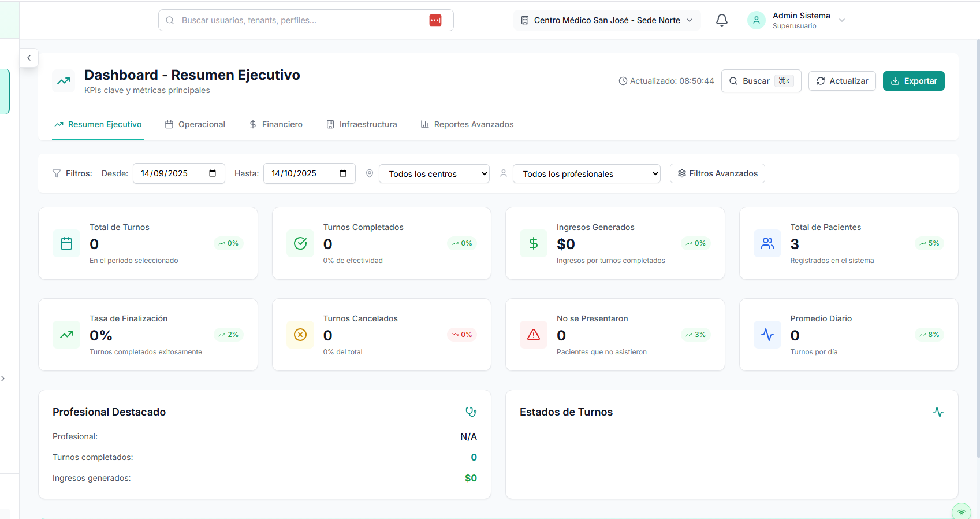Open the Financiero tab

[x=276, y=124]
